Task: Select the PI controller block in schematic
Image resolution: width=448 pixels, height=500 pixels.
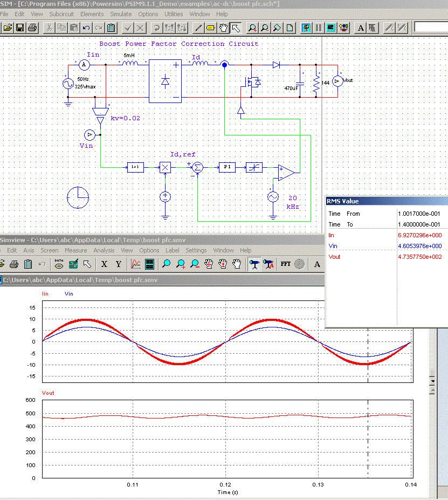Action: click(x=227, y=167)
